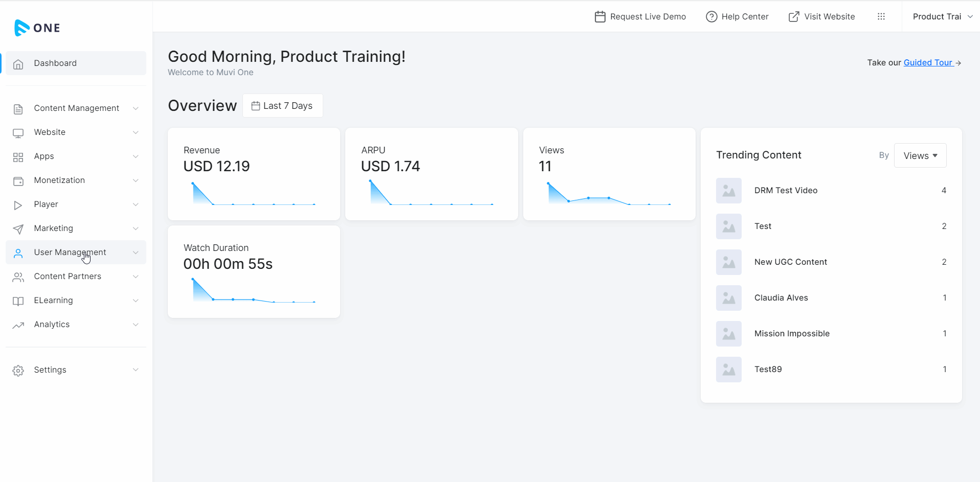Select the New UGC Content title
Viewport: 980px width, 482px height.
click(790, 262)
